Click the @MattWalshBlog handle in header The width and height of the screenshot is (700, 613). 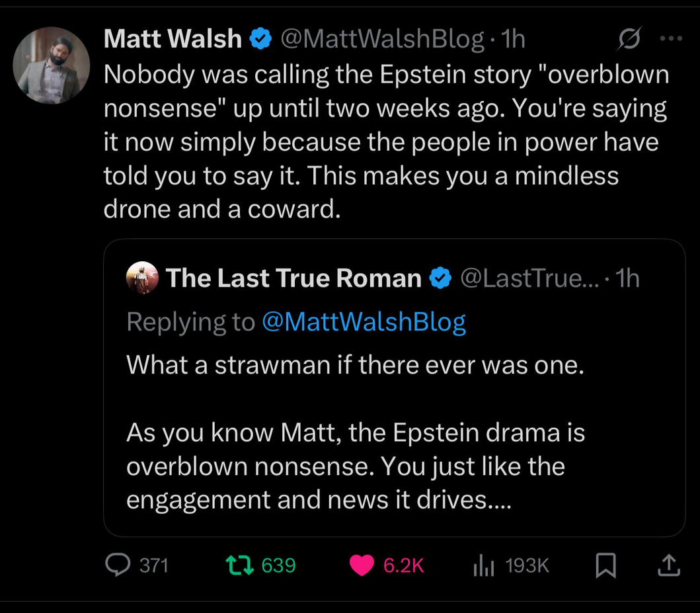[x=382, y=39]
